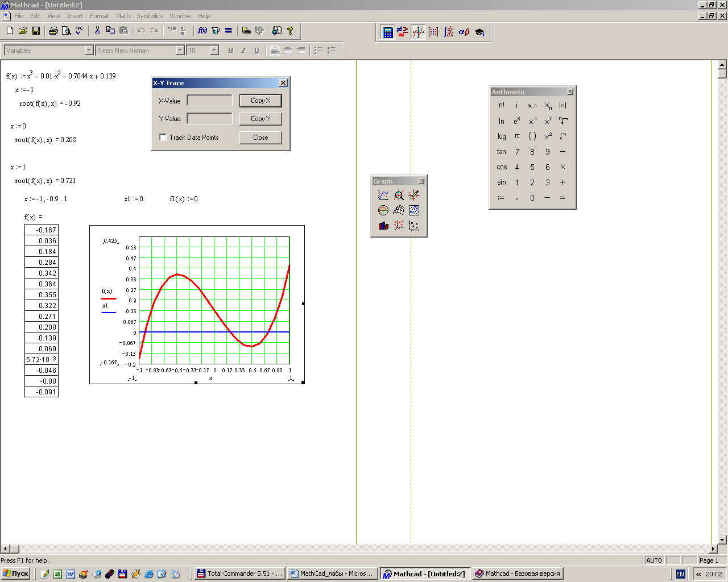Screen dimensions: 728x582
Task: Insert a 3D bar chart
Action: pyautogui.click(x=383, y=226)
